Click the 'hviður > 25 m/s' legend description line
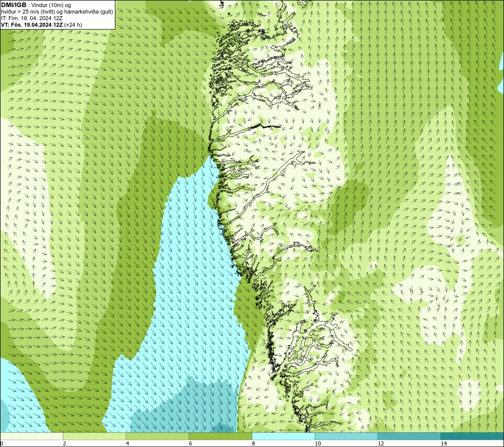This screenshot has width=504, height=447. (x=57, y=12)
